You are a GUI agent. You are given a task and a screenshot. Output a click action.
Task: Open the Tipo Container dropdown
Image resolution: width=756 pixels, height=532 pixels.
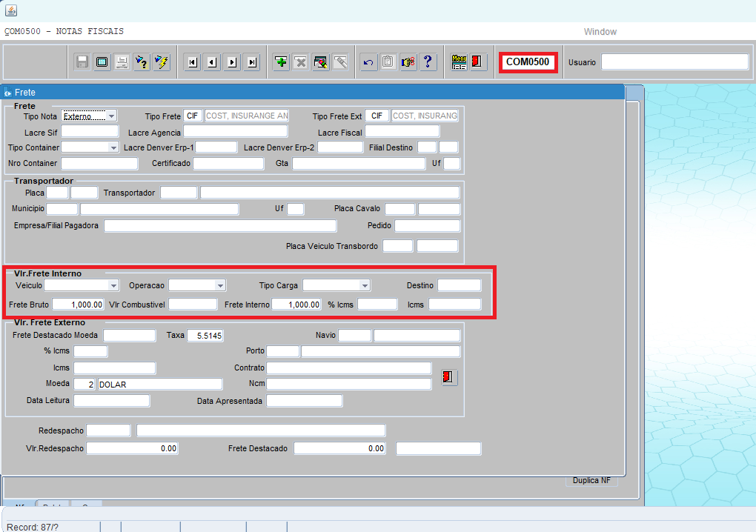(x=113, y=147)
